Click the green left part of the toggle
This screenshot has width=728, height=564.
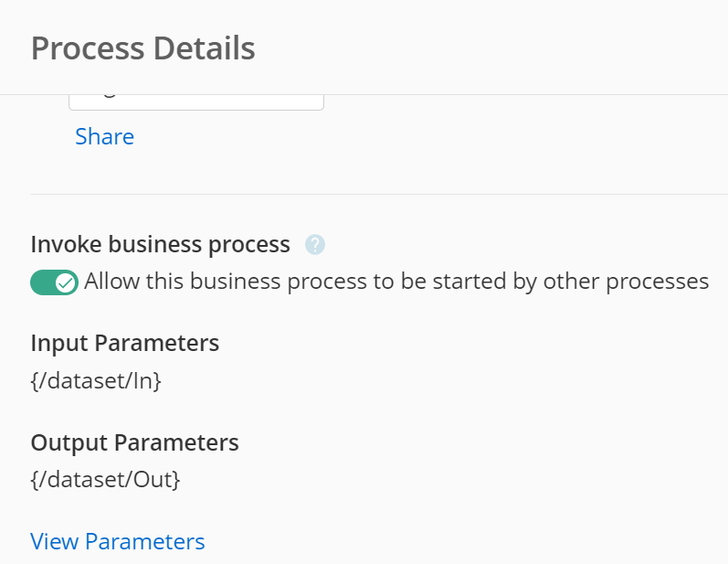pos(43,282)
